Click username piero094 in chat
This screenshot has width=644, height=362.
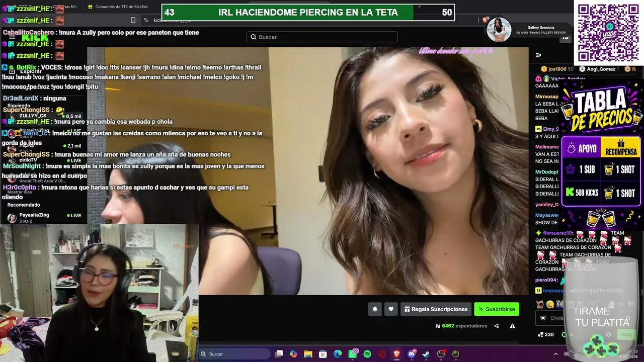click(x=546, y=280)
